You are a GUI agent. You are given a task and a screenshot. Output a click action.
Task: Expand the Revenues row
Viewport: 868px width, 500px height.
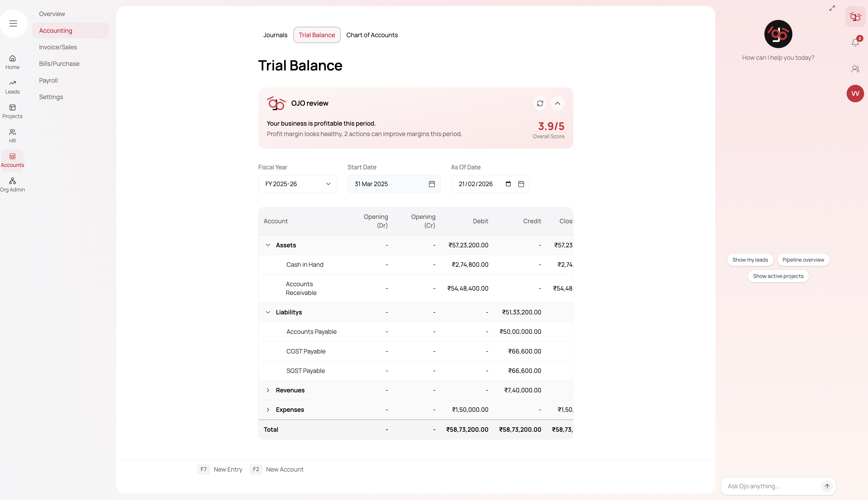pyautogui.click(x=268, y=390)
